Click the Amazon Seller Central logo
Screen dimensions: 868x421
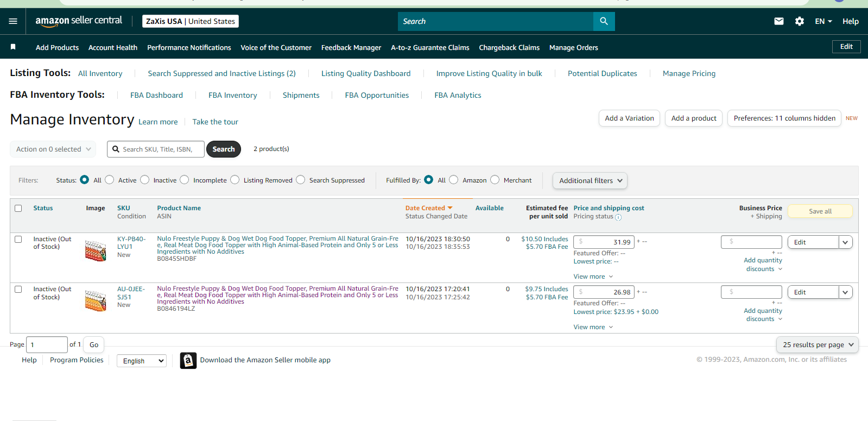(79, 21)
